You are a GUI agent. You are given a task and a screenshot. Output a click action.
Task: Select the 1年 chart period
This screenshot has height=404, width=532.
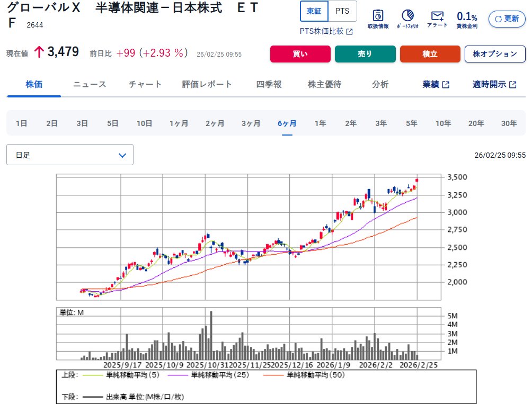tap(320, 123)
